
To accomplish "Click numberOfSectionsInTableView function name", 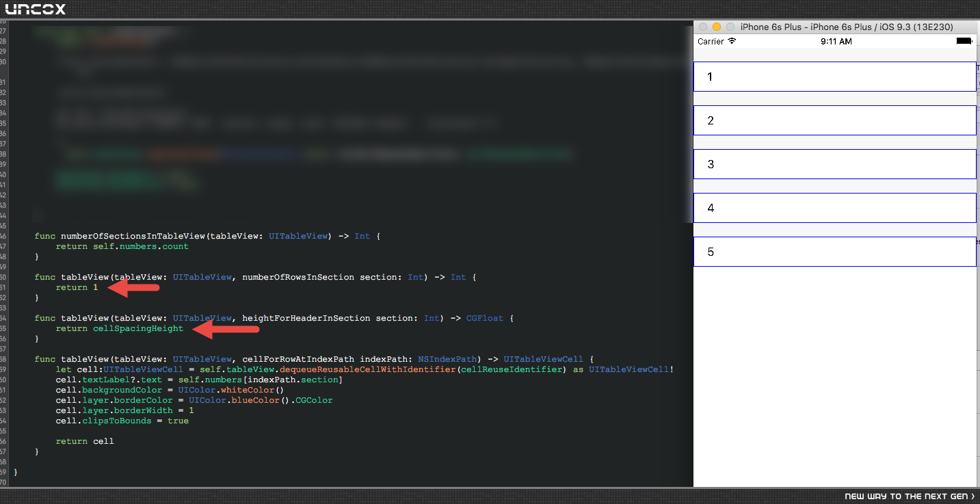I will (x=131, y=236).
